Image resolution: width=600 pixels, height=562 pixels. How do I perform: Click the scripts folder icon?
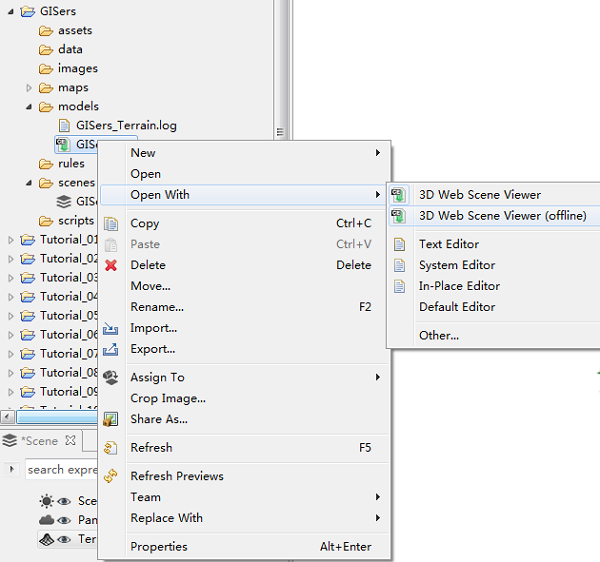point(46,221)
